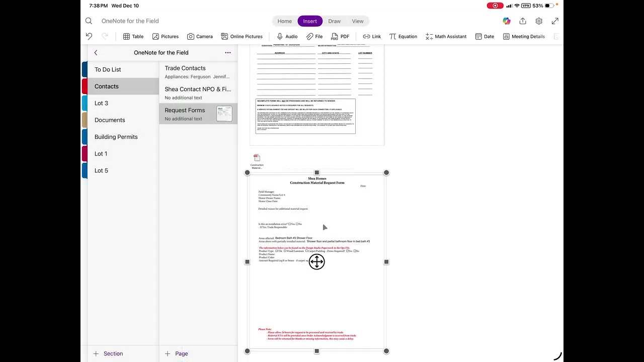Insert a Table
Image resolution: width=644 pixels, height=362 pixels.
click(133, 36)
